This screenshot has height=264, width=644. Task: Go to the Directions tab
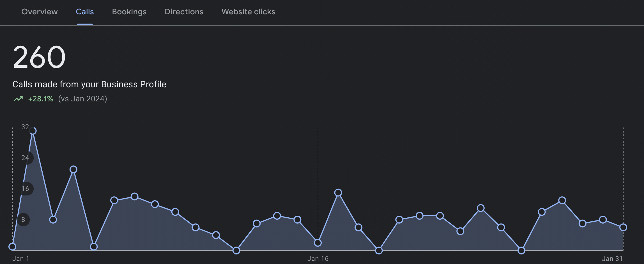(x=184, y=12)
